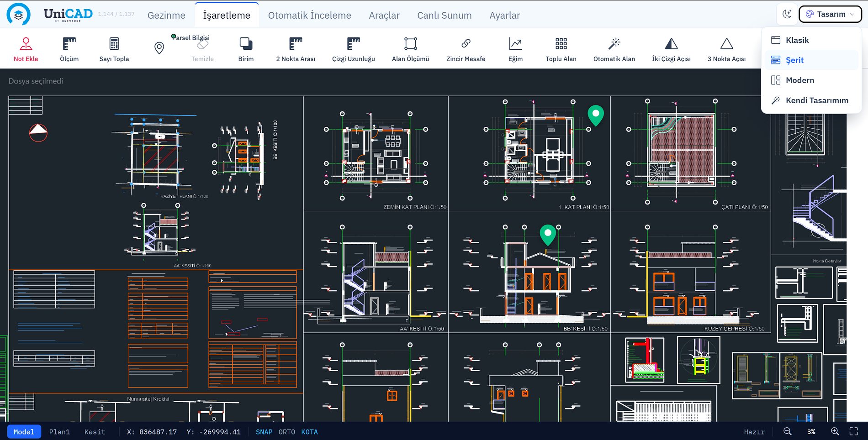Open the Eğim slope tool
The width and height of the screenshot is (868, 440).
point(515,49)
